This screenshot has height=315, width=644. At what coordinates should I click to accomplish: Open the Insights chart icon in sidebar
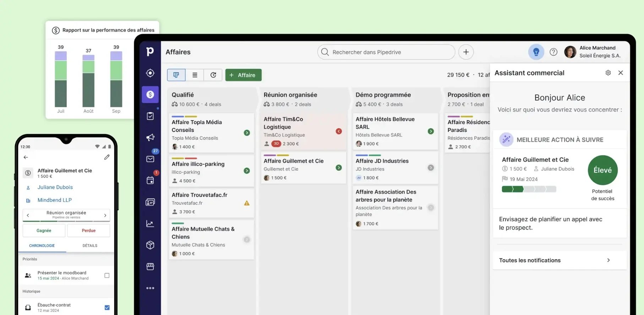(150, 224)
